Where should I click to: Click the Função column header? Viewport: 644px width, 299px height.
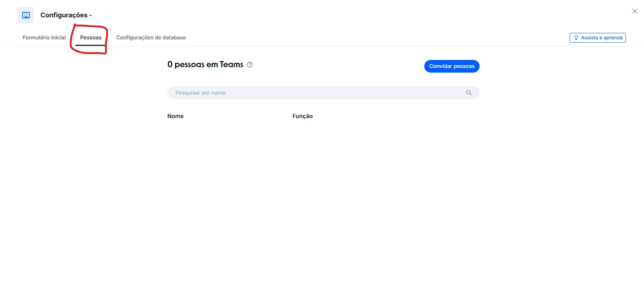point(302,116)
